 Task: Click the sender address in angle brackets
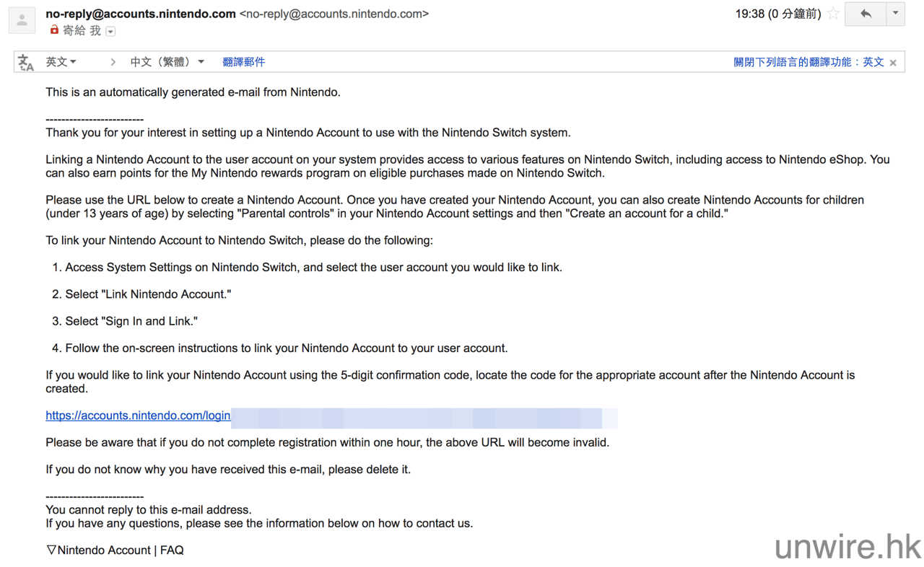pyautogui.click(x=334, y=14)
